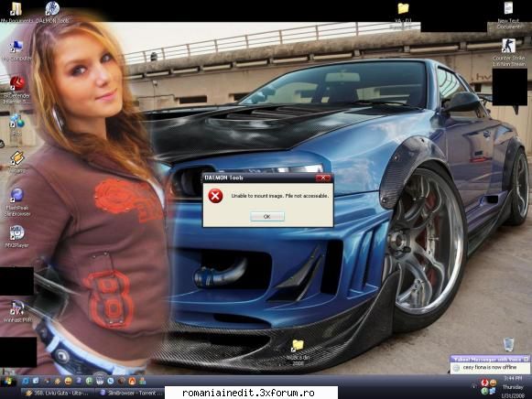Open the orange flame quick launch icon
The image size is (532, 399).
[x=132, y=382]
